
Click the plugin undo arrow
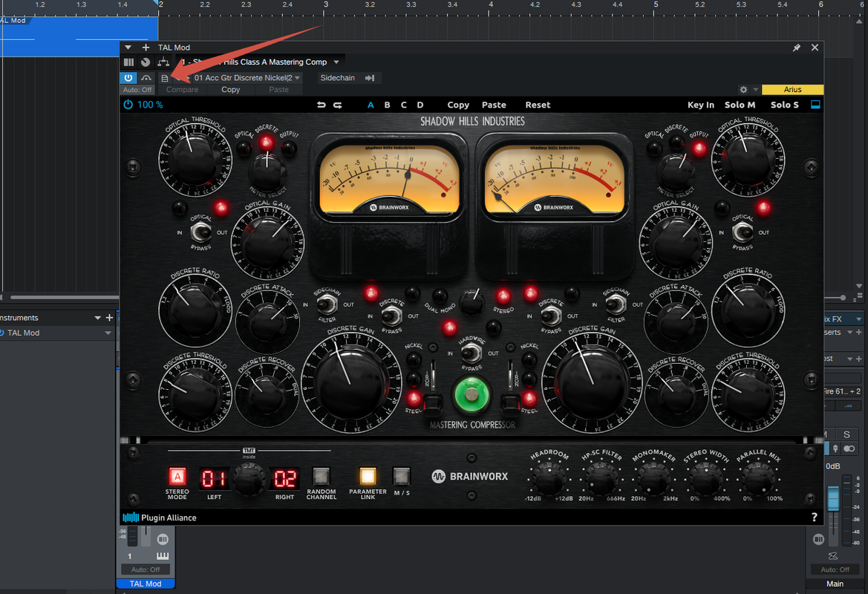321,105
